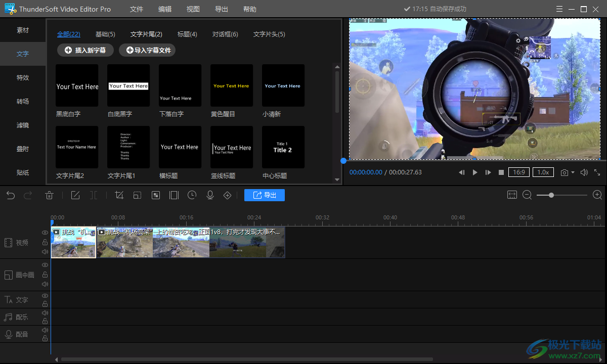
Task: Open the 文件 menu
Action: (x=137, y=9)
